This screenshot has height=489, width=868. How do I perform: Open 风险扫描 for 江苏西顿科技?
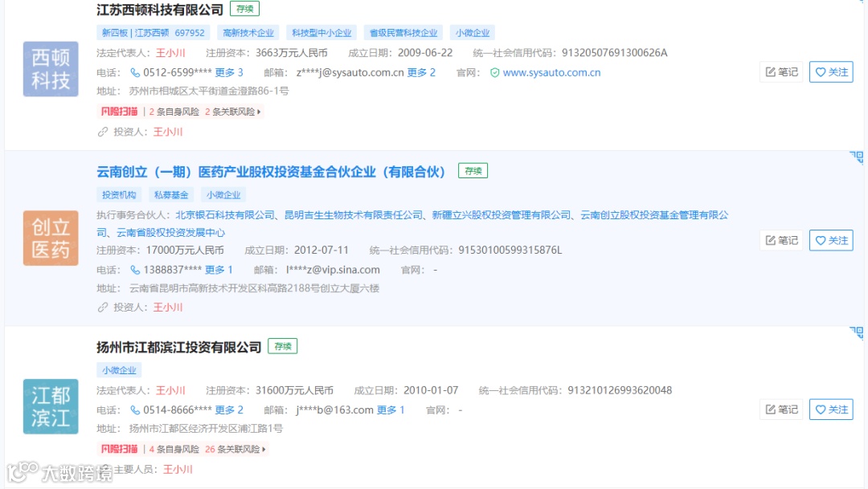pyautogui.click(x=119, y=112)
